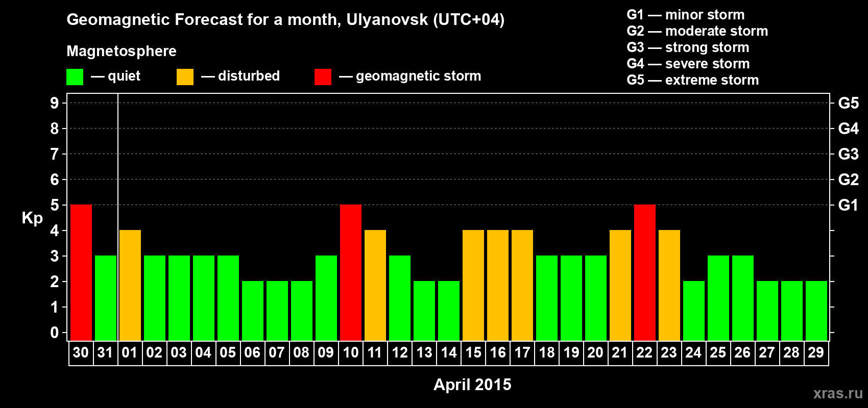Click 'G1 — minor storm' legend line

click(x=686, y=15)
